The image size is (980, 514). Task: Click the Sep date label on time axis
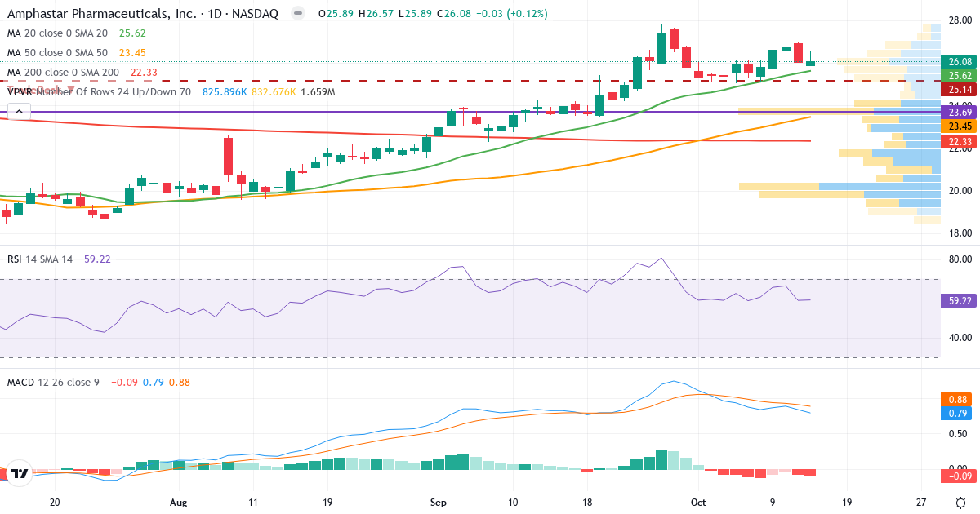(x=439, y=503)
